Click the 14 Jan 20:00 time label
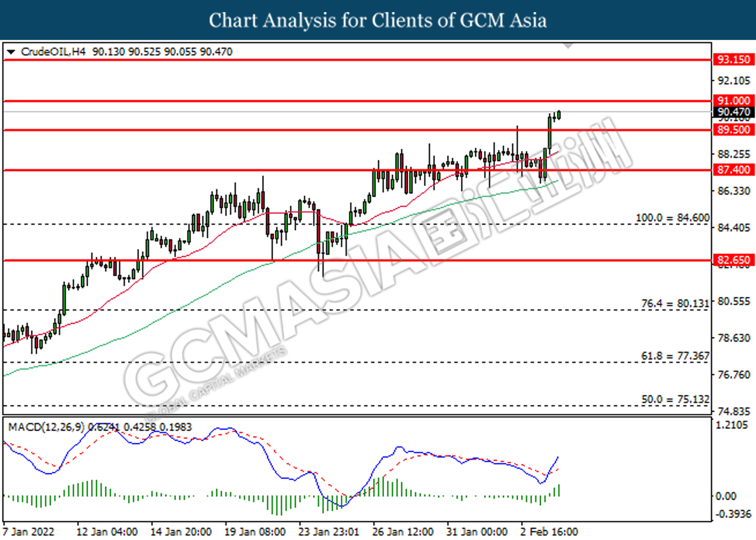756x540 pixels. pyautogui.click(x=181, y=532)
